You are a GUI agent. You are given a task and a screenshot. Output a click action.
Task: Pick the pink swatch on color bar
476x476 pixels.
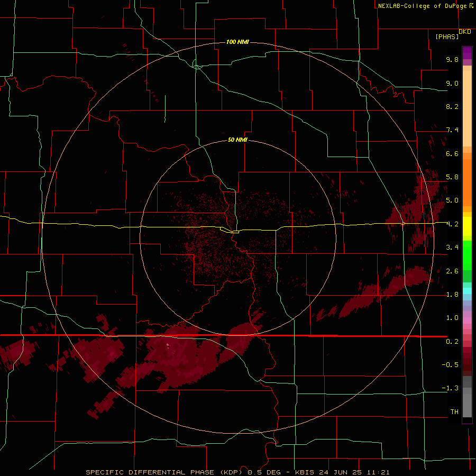467,321
